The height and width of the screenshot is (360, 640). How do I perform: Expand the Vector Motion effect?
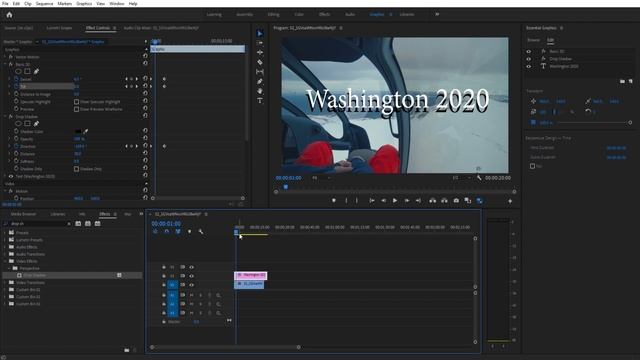(x=5, y=57)
